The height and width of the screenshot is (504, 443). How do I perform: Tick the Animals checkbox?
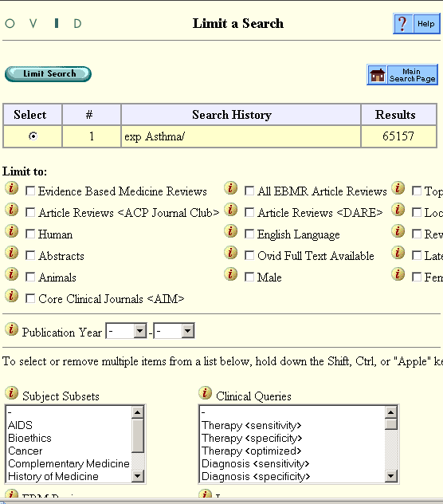[30, 277]
